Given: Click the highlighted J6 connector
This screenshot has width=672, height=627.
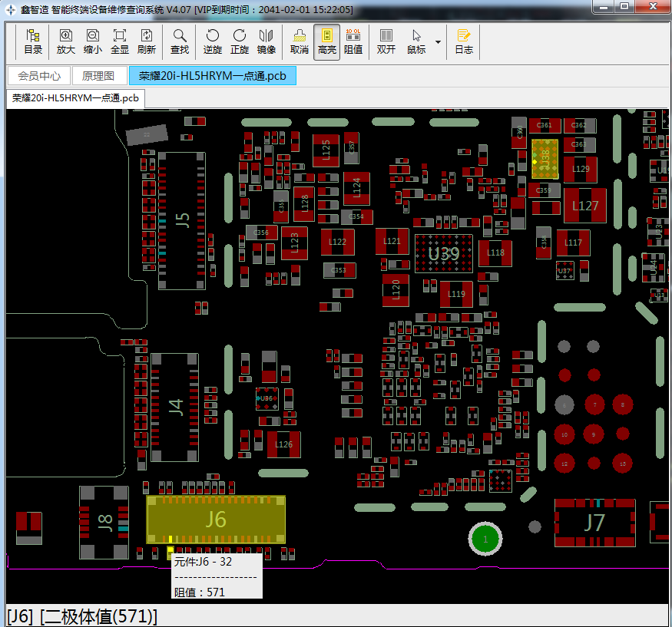Looking at the screenshot, I should point(216,520).
